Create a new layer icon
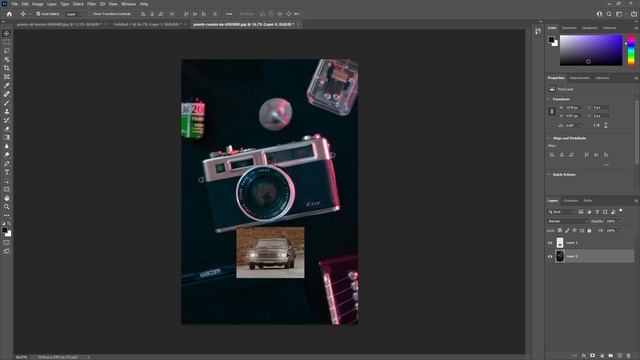640x360 pixels. click(x=620, y=356)
